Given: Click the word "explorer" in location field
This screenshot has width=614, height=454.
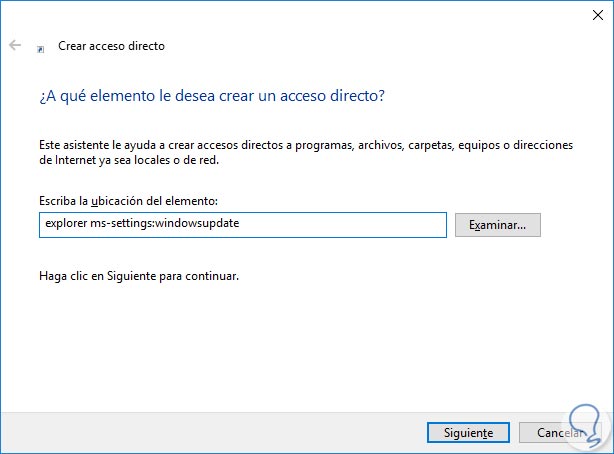Looking at the screenshot, I should pos(66,224).
